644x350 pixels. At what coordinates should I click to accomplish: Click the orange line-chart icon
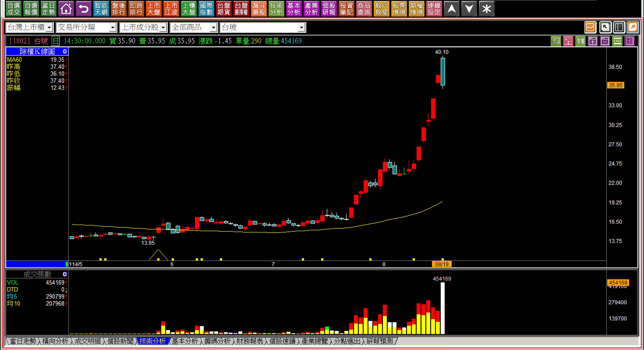tap(590, 27)
